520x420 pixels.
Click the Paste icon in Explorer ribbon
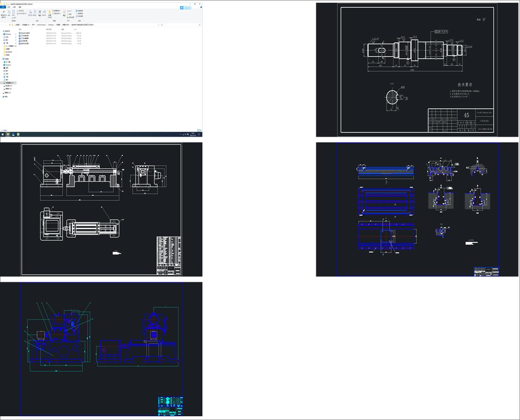pyautogui.click(x=13, y=12)
